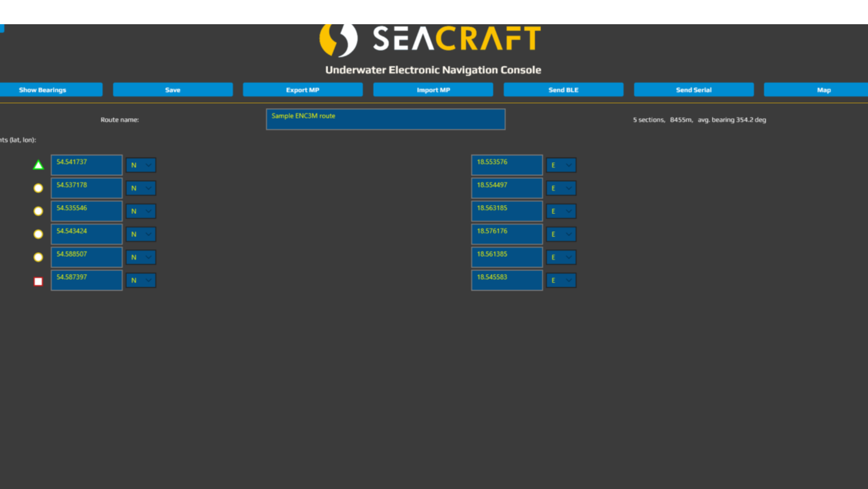Click the SEACRAFT logo icon
868x489 pixels.
pyautogui.click(x=339, y=39)
